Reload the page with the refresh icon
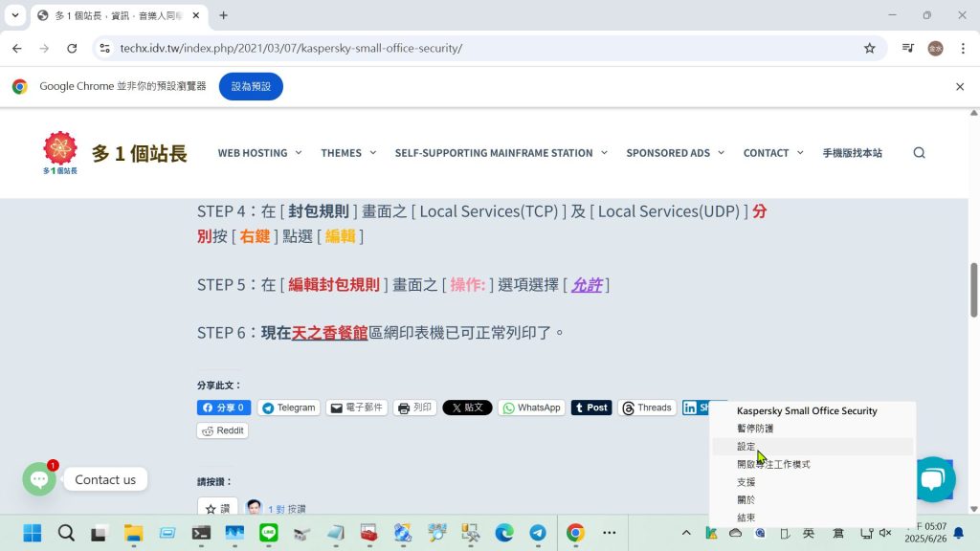980x551 pixels. coord(72,48)
